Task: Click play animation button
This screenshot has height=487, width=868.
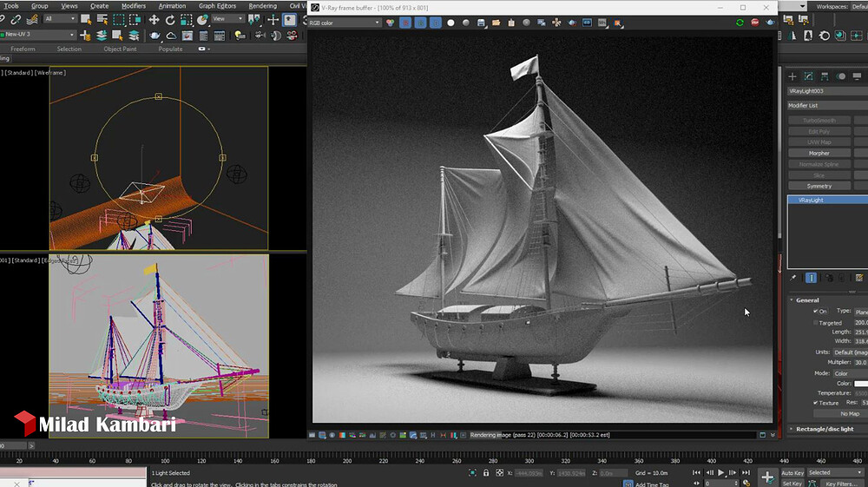Action: (720, 472)
